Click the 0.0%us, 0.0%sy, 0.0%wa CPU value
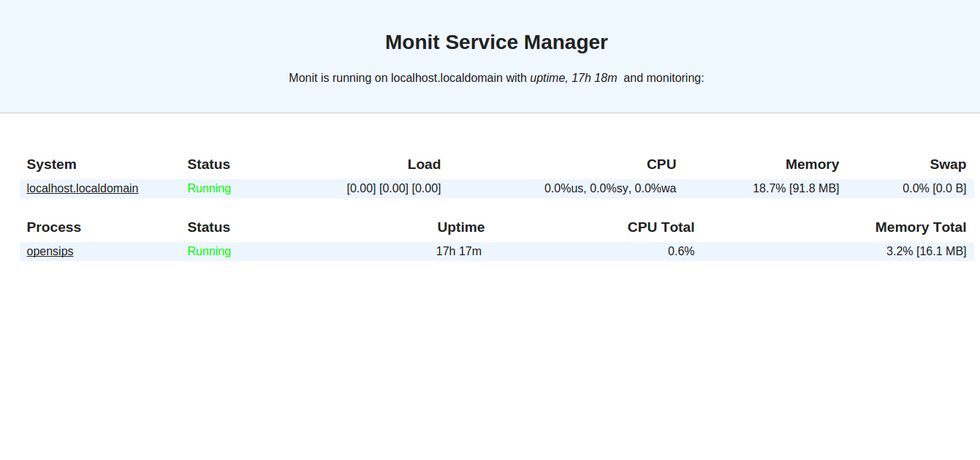This screenshot has height=460, width=980. [x=609, y=189]
